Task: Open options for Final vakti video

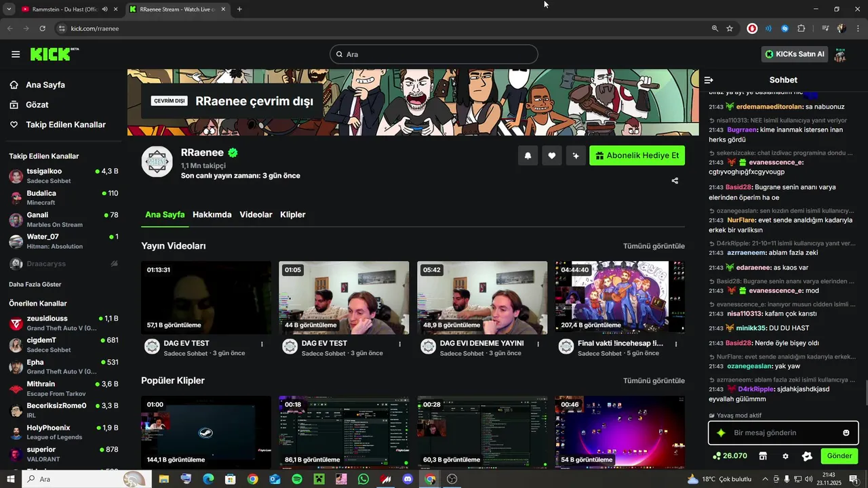Action: 675,344
